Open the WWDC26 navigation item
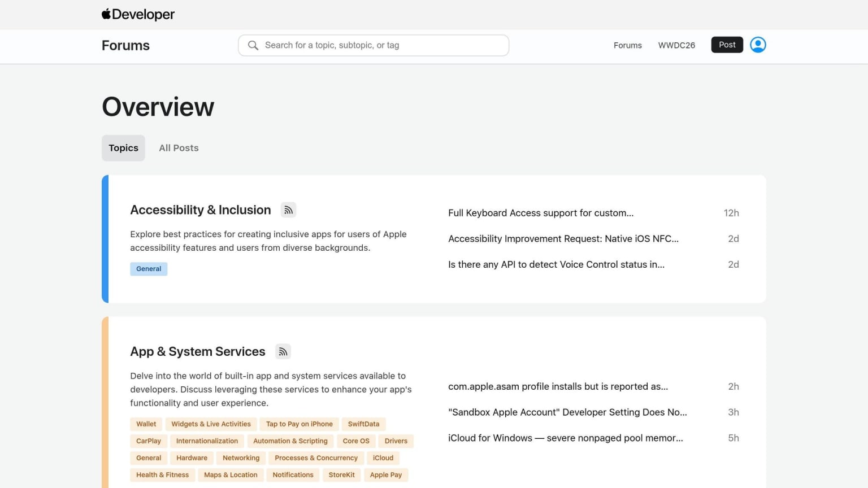The height and width of the screenshot is (488, 868). tap(676, 45)
